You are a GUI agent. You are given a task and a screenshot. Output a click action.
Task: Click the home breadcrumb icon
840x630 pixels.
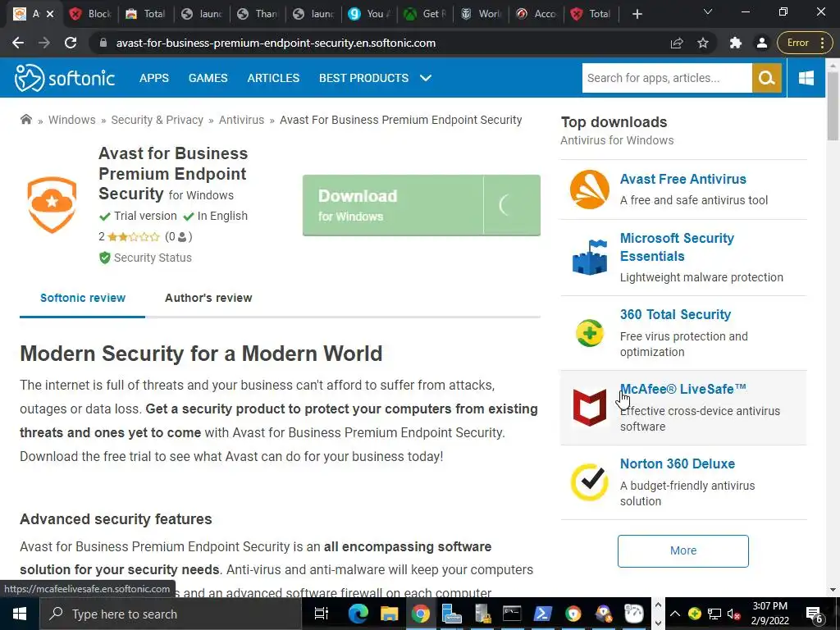point(25,119)
